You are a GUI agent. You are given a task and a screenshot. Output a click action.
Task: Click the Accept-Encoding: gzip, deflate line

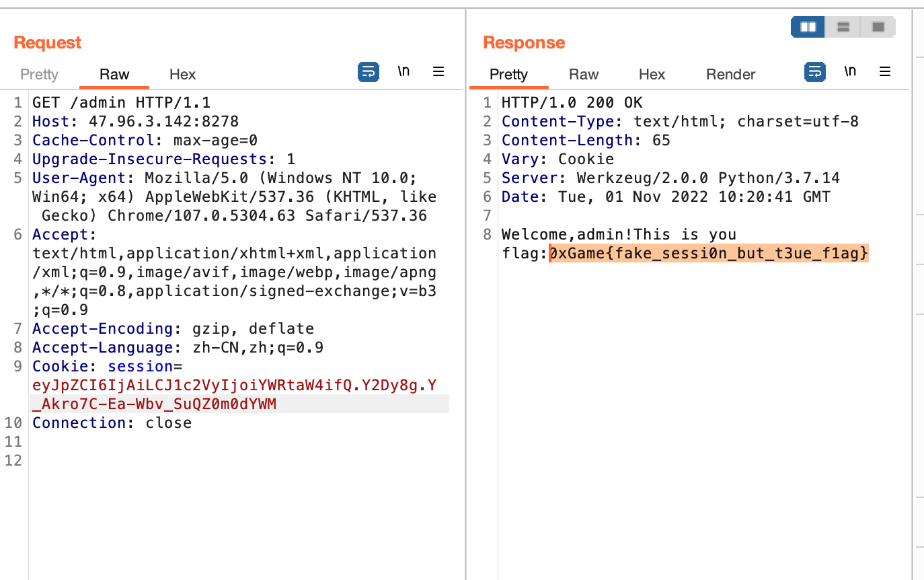(x=174, y=329)
